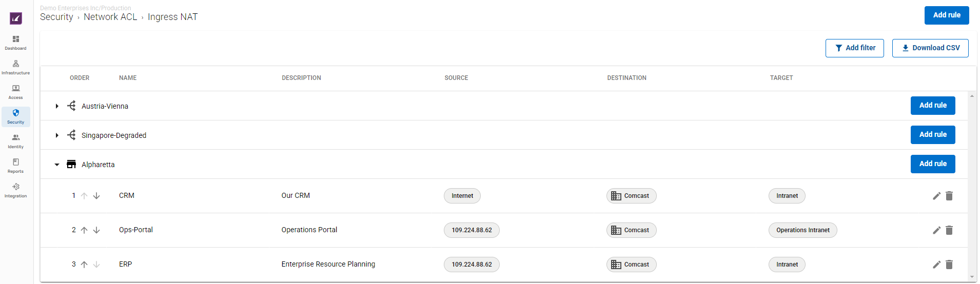Edit the CRM rule with pencil icon

[936, 196]
